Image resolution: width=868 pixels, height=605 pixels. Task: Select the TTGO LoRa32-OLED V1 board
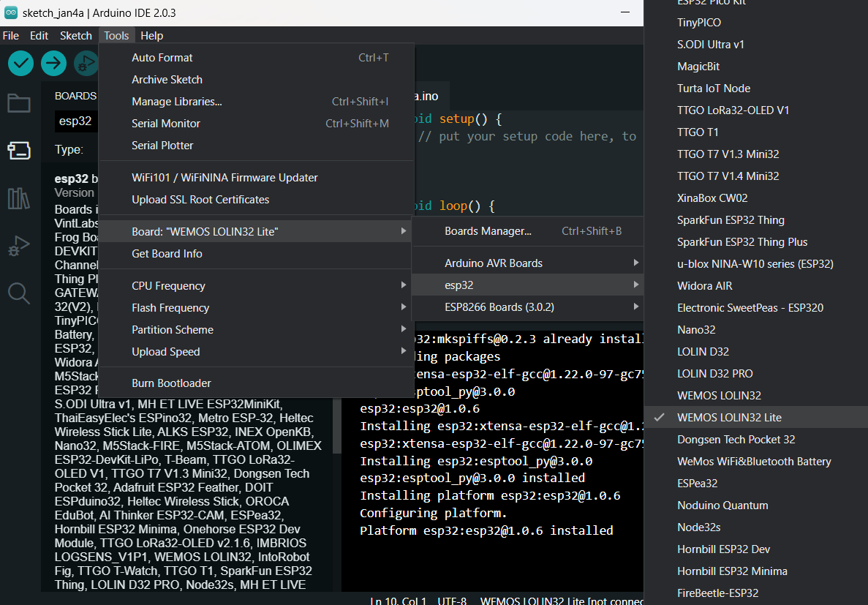(x=755, y=110)
